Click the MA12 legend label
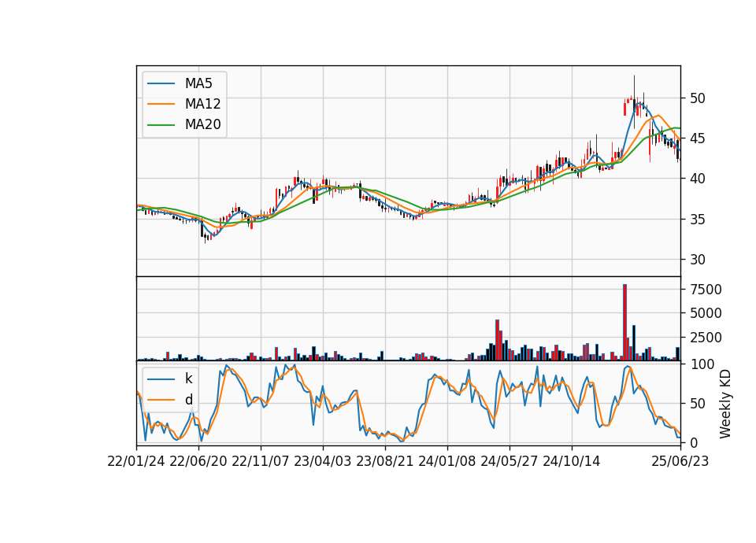756x543 pixels. [202, 104]
